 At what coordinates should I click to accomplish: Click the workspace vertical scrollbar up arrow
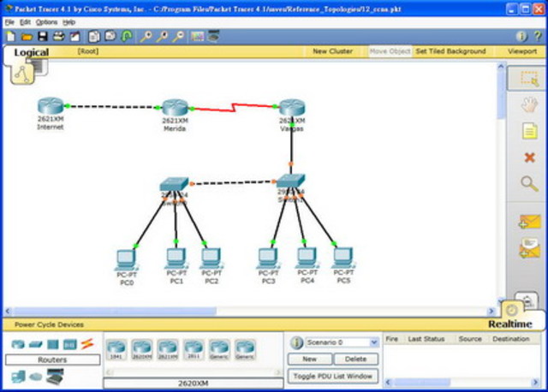[501, 67]
